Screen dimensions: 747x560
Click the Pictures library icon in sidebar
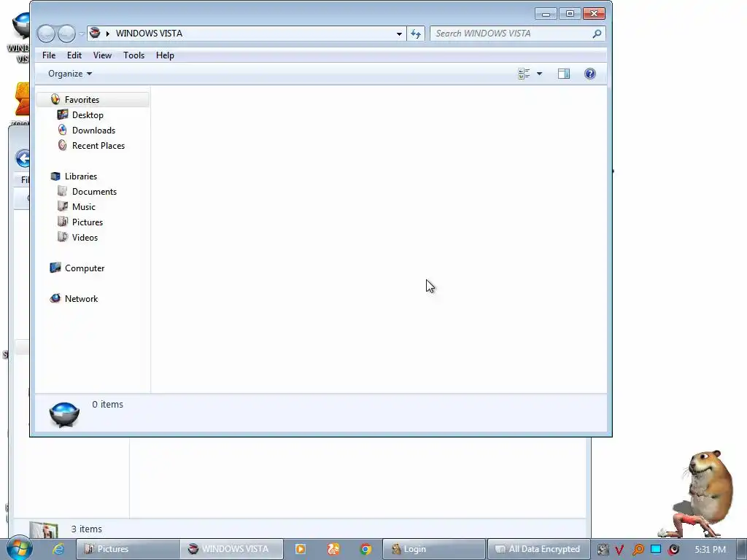(x=63, y=222)
